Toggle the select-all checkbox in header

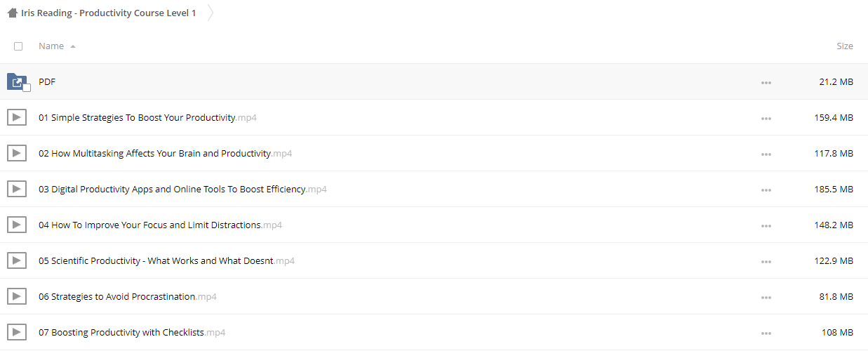tap(18, 46)
